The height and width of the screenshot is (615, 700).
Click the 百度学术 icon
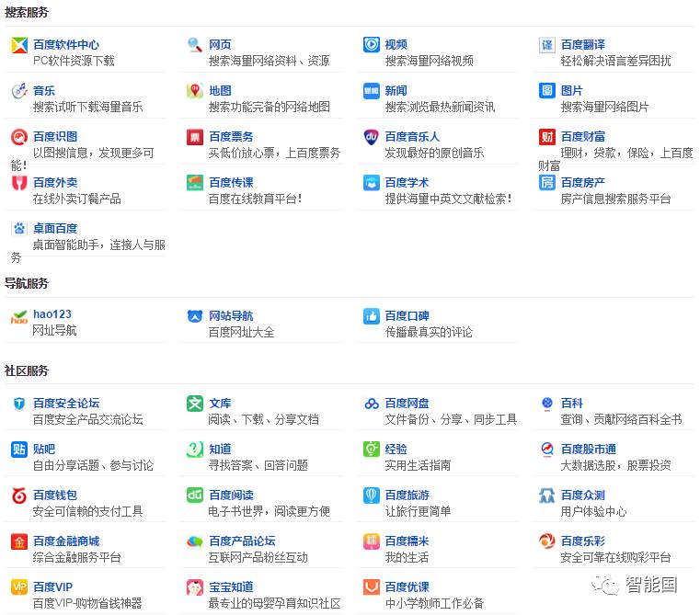(371, 183)
